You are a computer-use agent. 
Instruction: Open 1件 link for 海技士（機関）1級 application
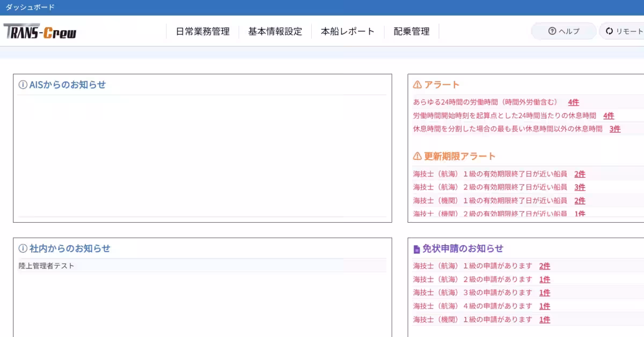(545, 319)
